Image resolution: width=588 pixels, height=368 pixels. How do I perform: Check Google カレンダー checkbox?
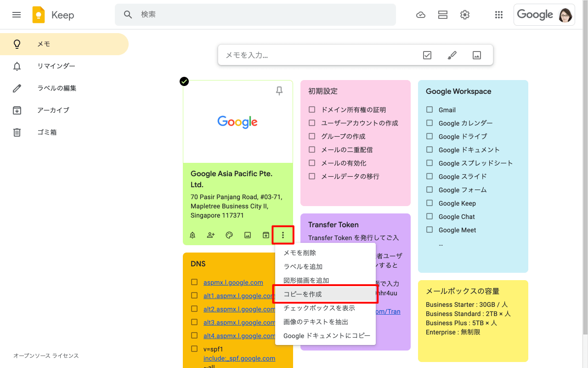click(430, 123)
